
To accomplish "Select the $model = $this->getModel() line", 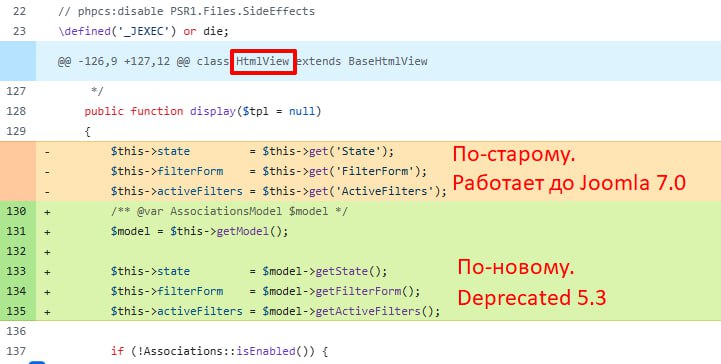I will coord(200,231).
